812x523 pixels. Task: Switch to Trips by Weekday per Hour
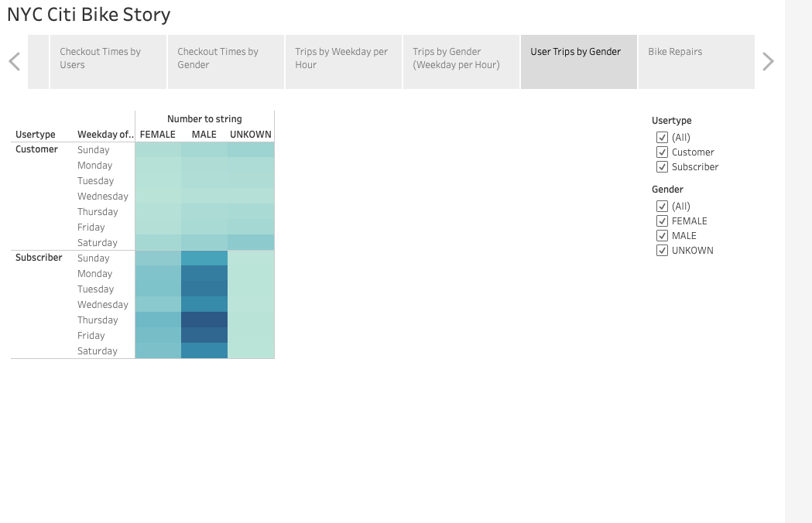click(x=344, y=62)
